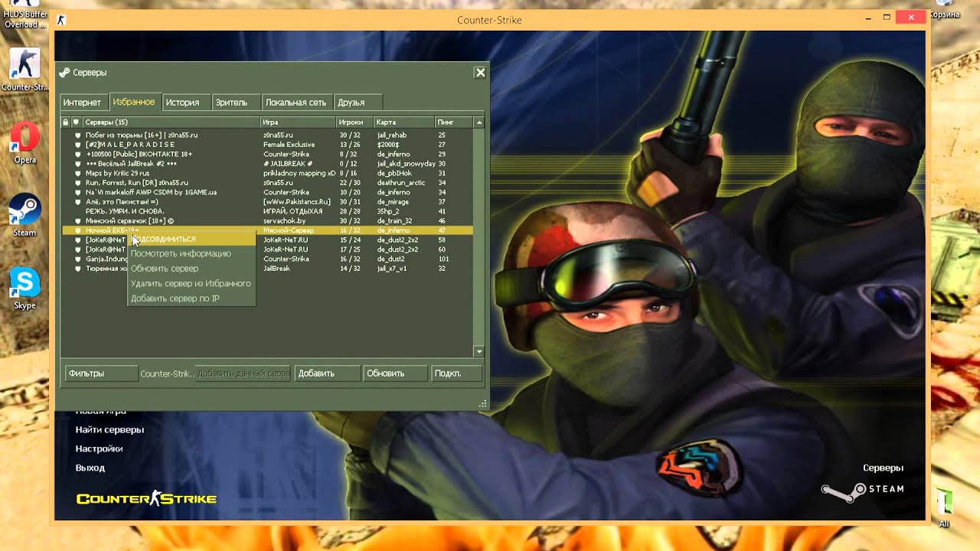Click the Добавить button
Image resolution: width=980 pixels, height=551 pixels.
tap(327, 373)
